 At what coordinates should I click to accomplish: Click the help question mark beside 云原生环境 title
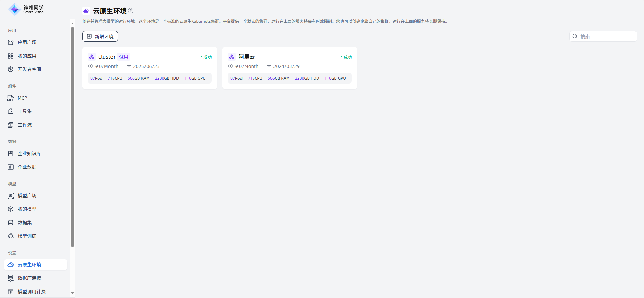tap(131, 11)
